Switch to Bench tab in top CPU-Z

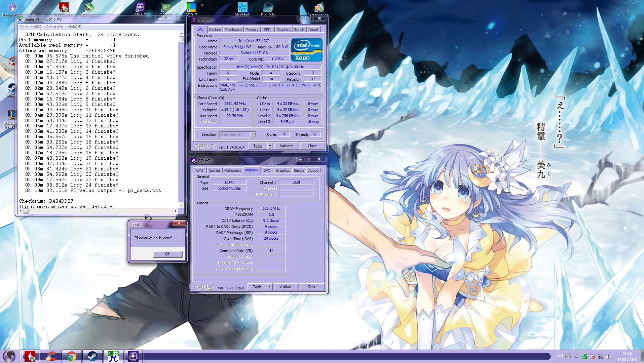coord(299,30)
